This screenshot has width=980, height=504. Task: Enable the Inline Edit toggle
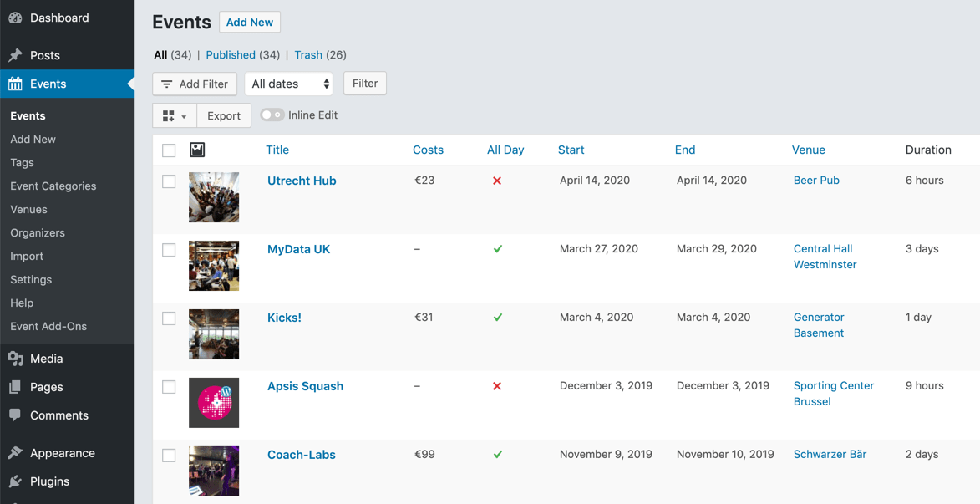pyautogui.click(x=272, y=115)
